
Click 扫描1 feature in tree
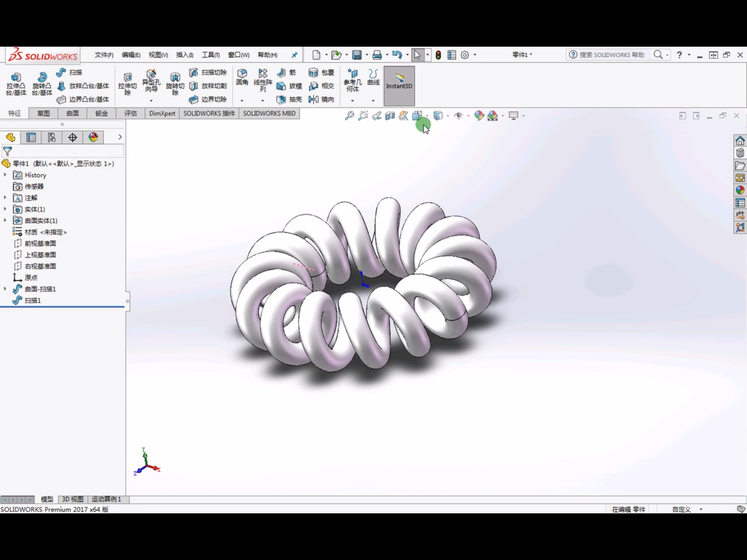[x=32, y=300]
